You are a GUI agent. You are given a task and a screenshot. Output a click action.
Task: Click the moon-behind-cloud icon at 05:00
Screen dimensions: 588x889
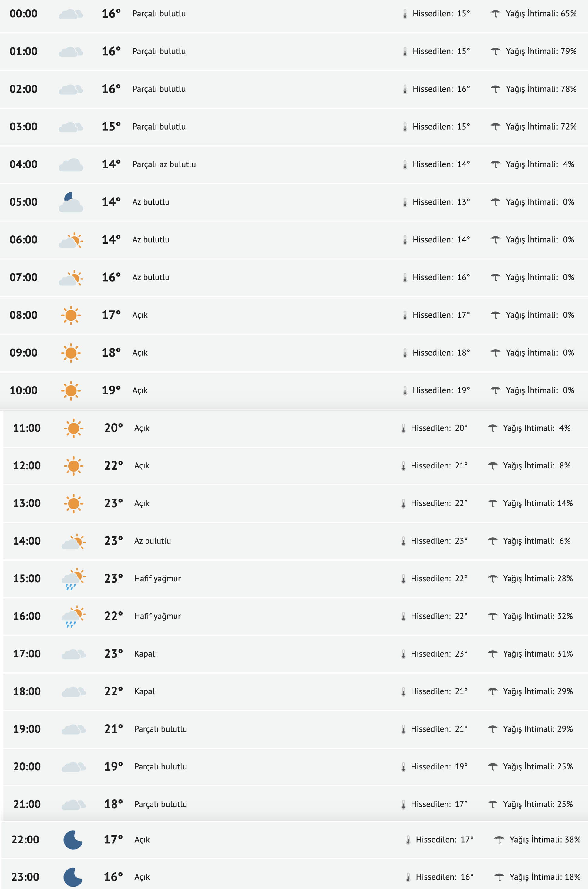(x=71, y=202)
